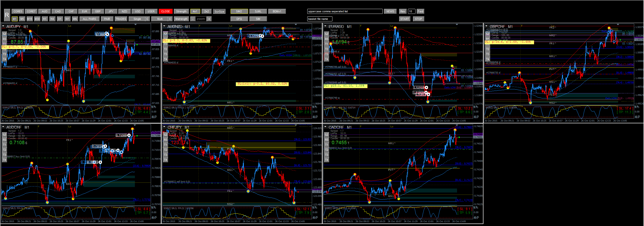The width and height of the screenshot is (644, 226).
Task: Select the CORE5 pair group
Action: (18, 11)
